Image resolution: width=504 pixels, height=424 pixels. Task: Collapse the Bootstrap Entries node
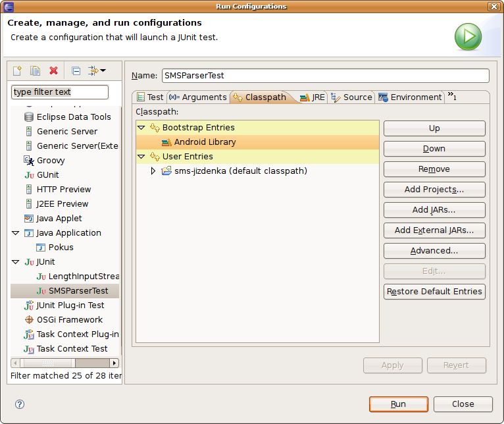(x=141, y=128)
